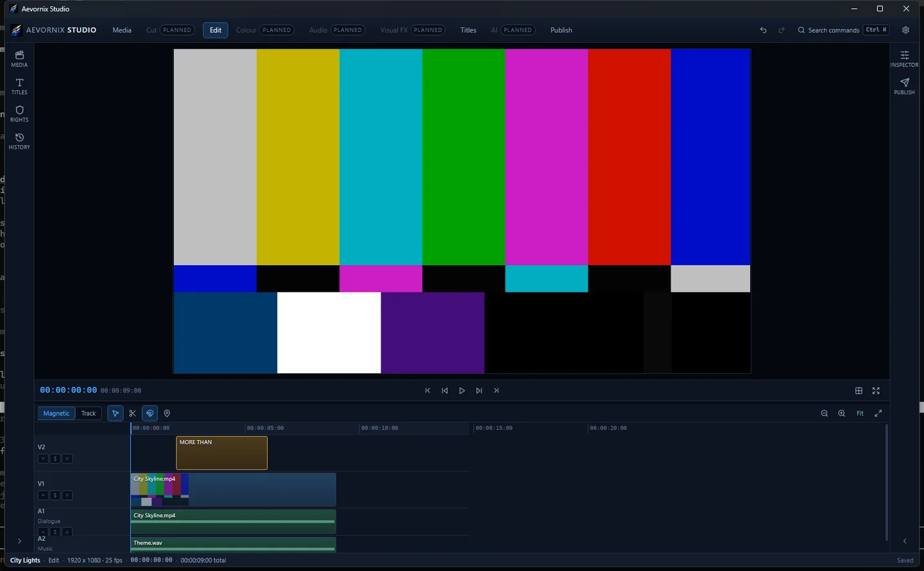Enter fullscreen viewer mode

(876, 391)
